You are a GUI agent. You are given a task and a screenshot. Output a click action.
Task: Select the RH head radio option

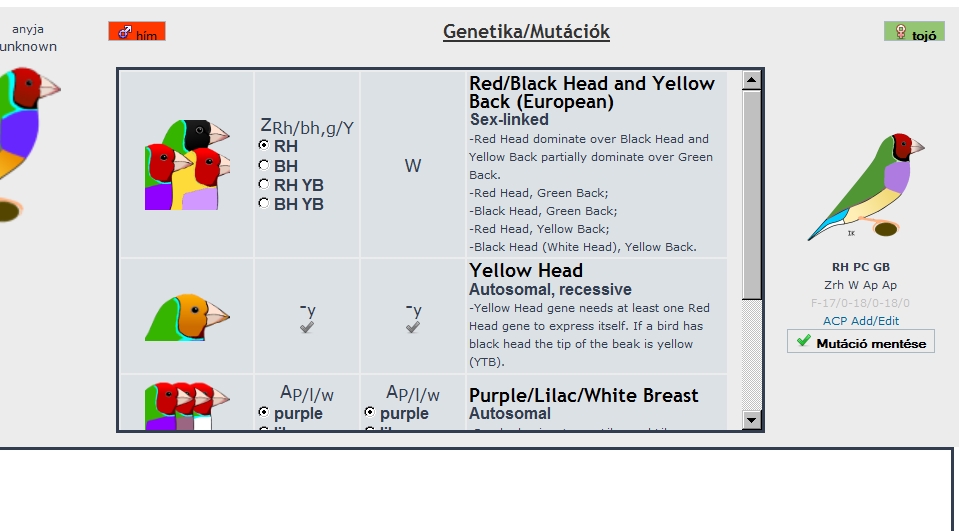264,146
